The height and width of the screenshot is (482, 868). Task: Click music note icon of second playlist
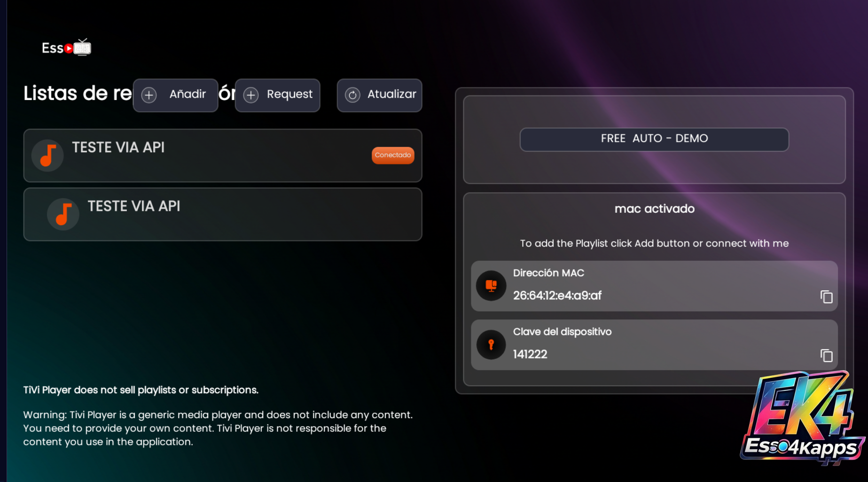tap(63, 214)
